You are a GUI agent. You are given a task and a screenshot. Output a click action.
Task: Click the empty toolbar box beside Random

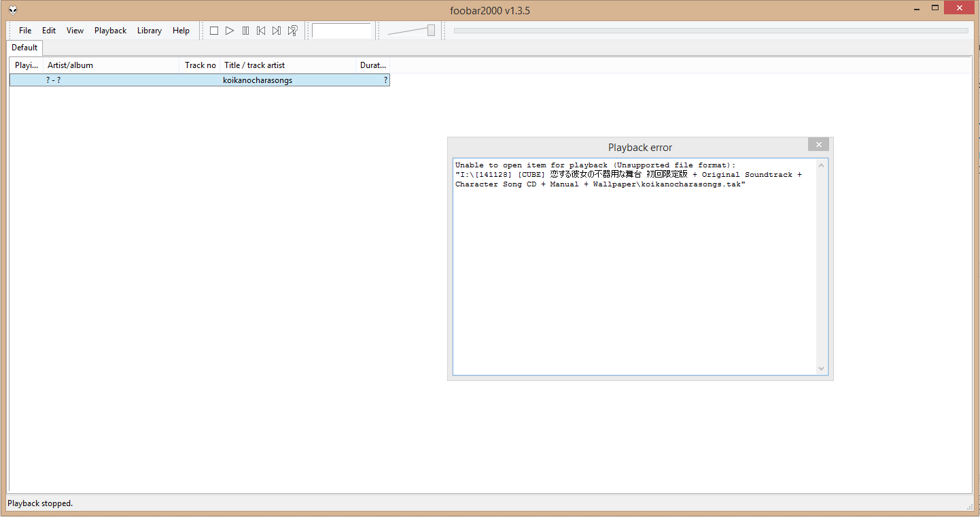point(342,31)
